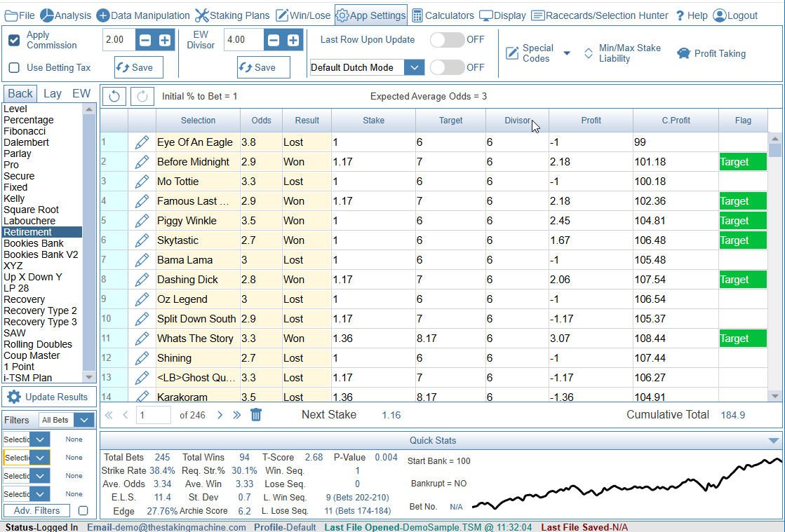
Task: Click the undo arrow icon above the table
Action: (114, 96)
